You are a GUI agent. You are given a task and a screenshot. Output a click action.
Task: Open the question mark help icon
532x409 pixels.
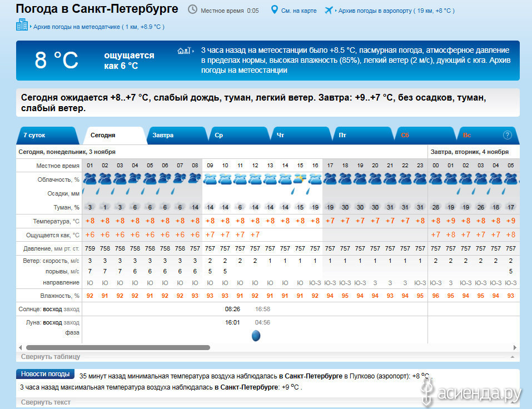click(x=507, y=135)
